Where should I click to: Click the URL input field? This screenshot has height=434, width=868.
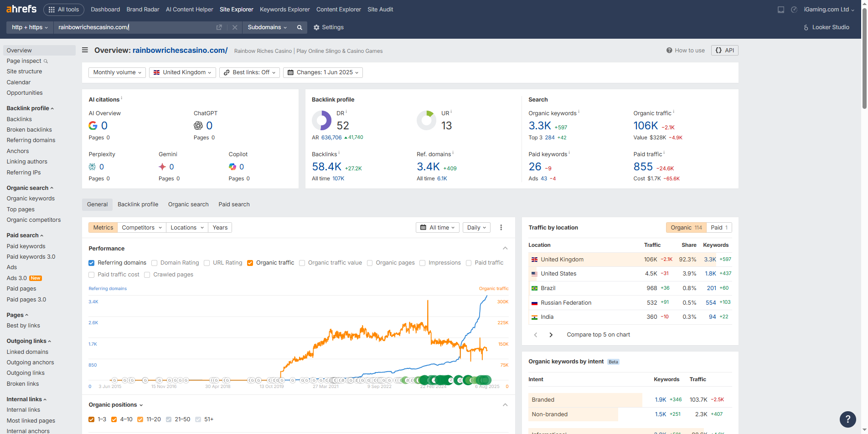(x=134, y=27)
